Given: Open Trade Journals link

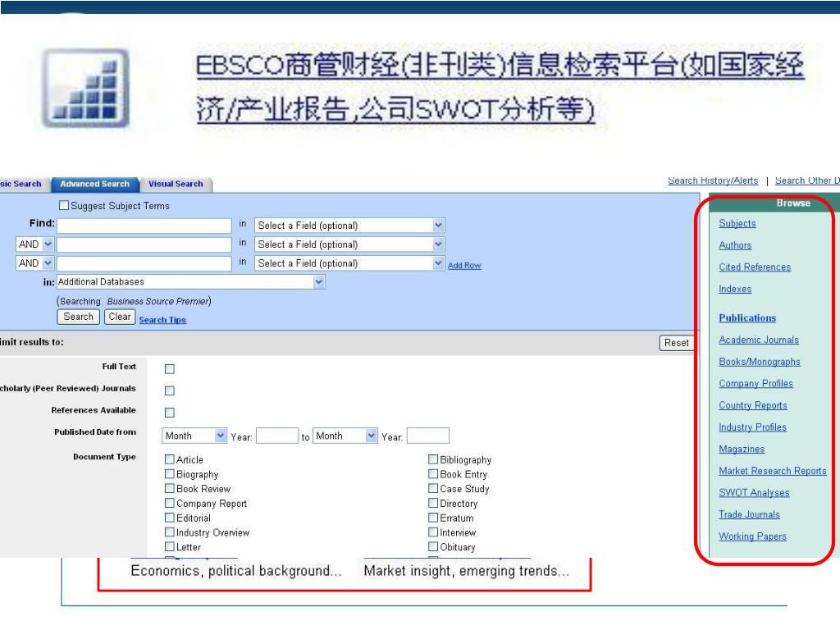Looking at the screenshot, I should (750, 515).
